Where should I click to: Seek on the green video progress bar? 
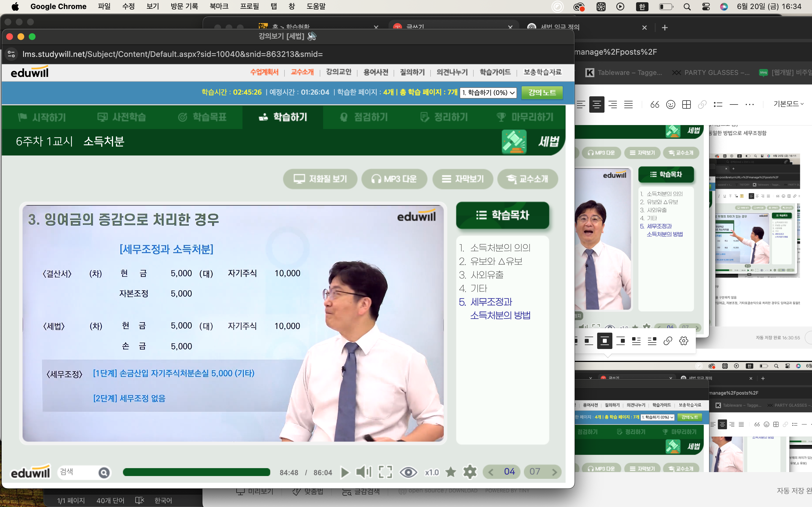tap(196, 472)
